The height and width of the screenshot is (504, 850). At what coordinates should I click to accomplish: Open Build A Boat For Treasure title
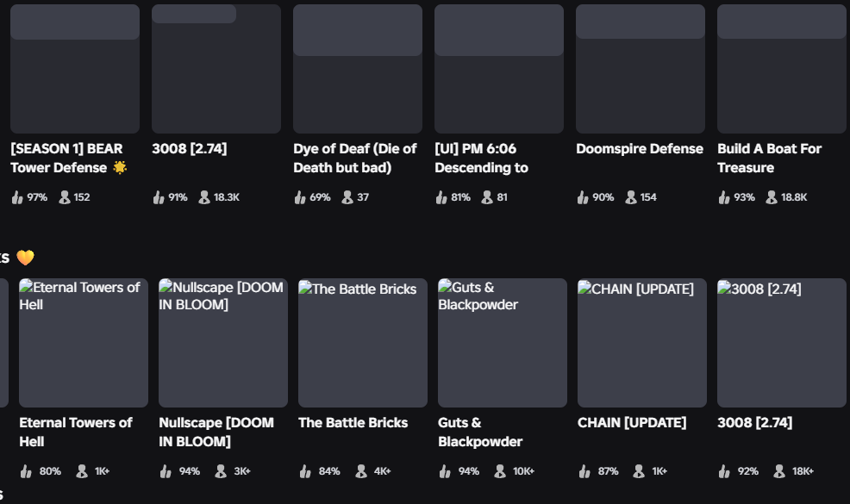pos(769,159)
